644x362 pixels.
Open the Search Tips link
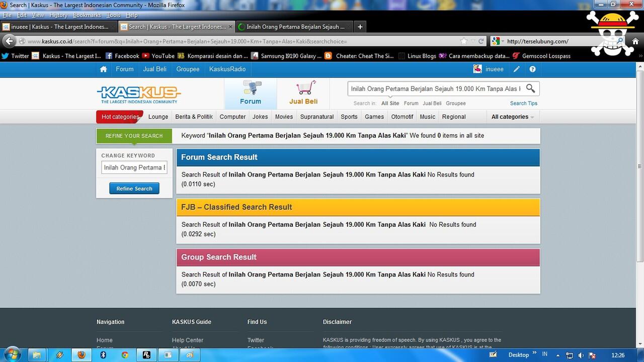pos(524,104)
